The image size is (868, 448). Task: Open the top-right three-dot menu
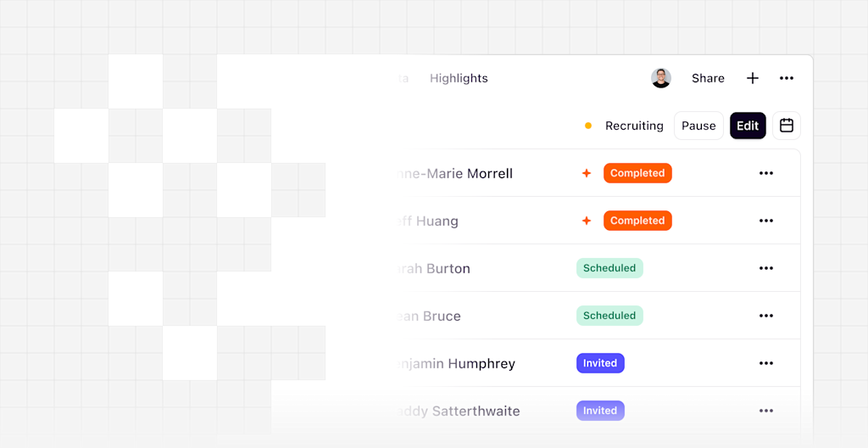point(787,78)
